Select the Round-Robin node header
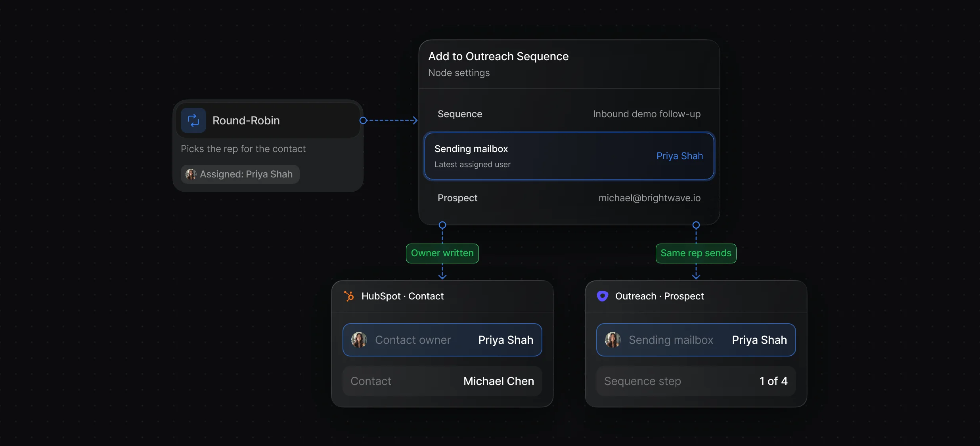Image resolution: width=980 pixels, height=446 pixels. point(268,120)
